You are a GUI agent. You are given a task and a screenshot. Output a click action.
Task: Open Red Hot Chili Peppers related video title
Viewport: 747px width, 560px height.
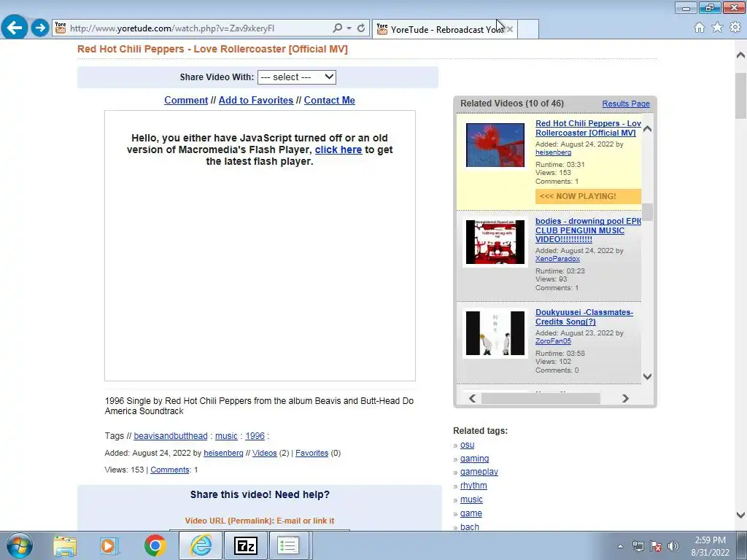tap(588, 128)
